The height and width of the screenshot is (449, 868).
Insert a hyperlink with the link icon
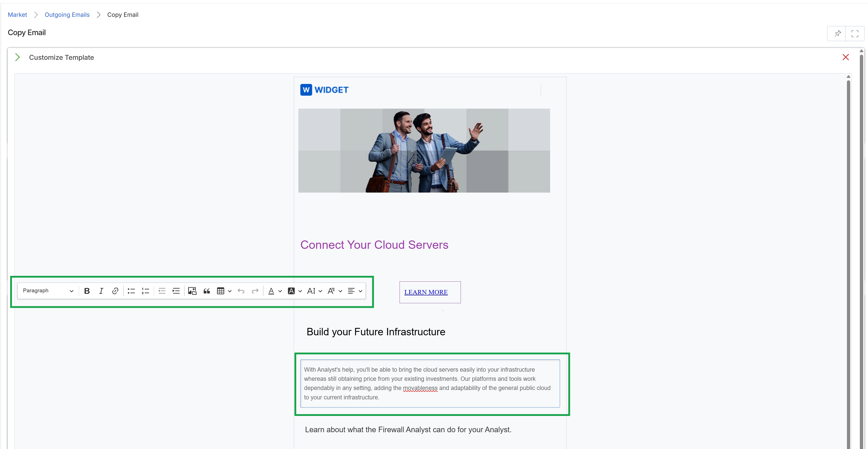(x=115, y=291)
